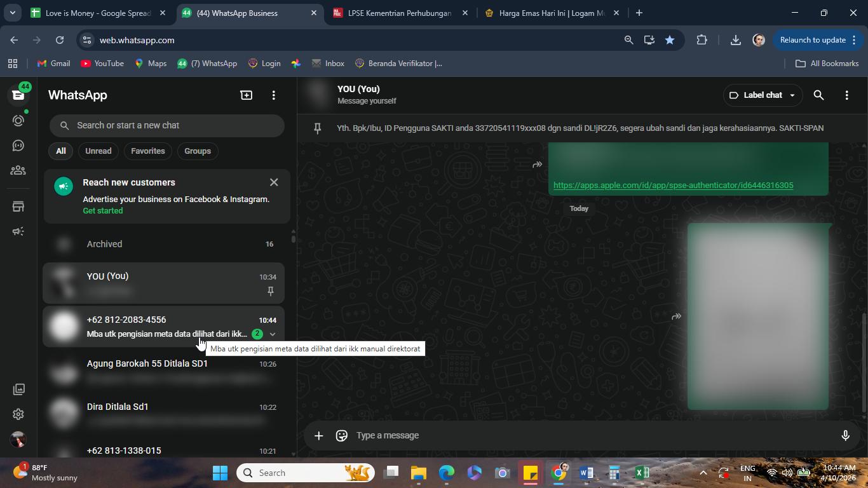Reload the WhatsApp Web page
Screen dimensions: 868x488
coord(60,40)
